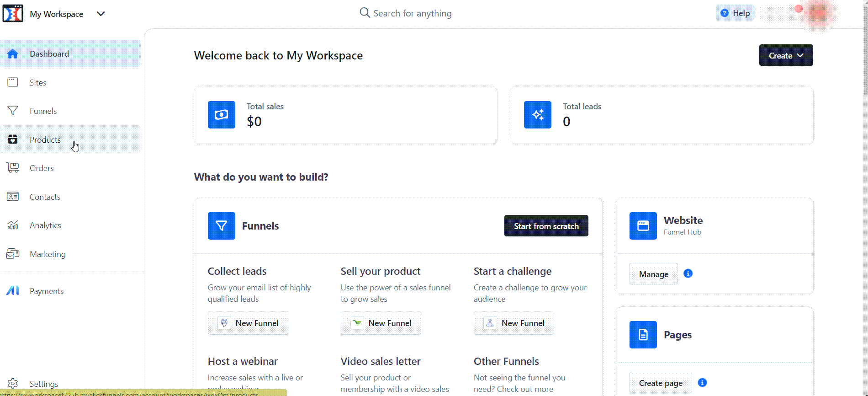
Task: Click the Total leads 0 value
Action: point(566,122)
